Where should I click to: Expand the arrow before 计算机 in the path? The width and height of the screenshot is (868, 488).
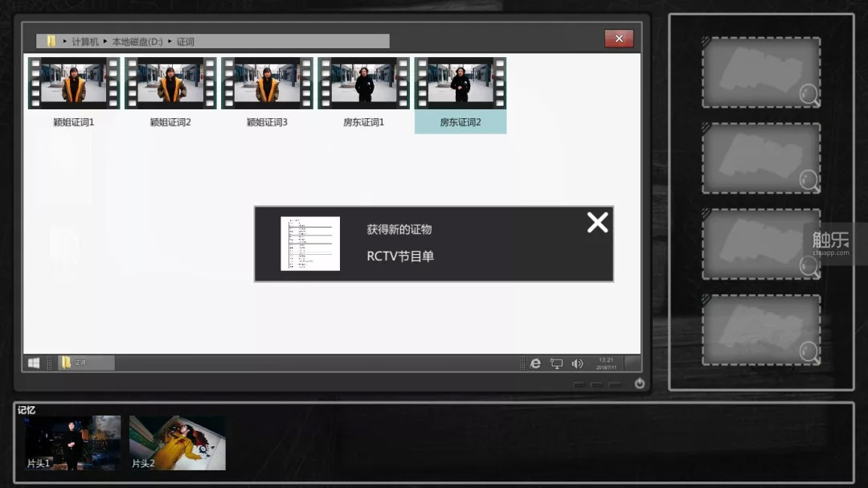coord(65,41)
